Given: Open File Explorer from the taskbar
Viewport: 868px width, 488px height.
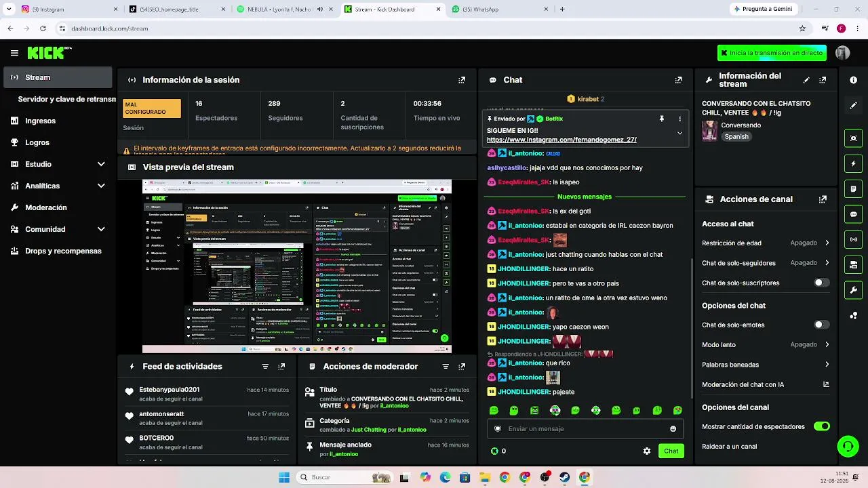Looking at the screenshot, I should point(485,477).
